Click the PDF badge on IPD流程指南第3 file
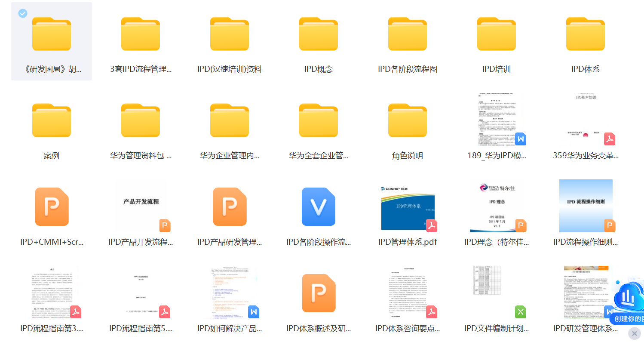Viewport: 644px width, 342px height. click(76, 312)
